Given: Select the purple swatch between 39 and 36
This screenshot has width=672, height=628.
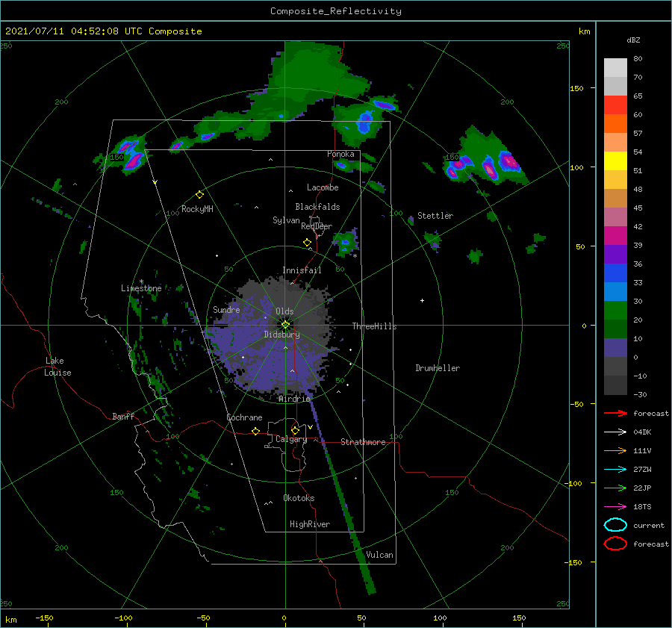Looking at the screenshot, I should [x=615, y=254].
